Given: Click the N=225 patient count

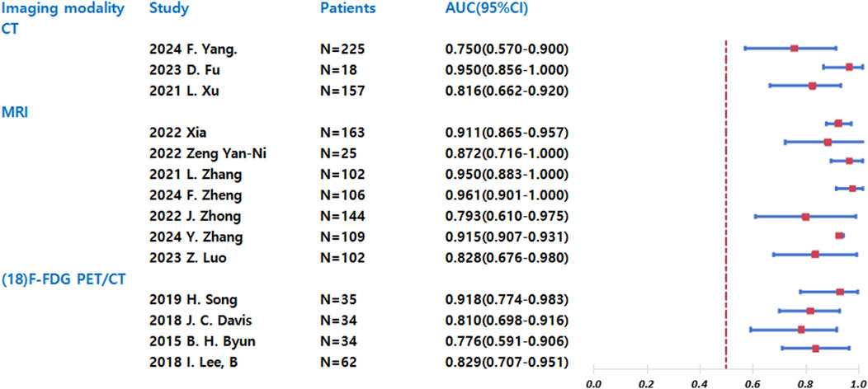Looking at the screenshot, I should (x=342, y=49).
